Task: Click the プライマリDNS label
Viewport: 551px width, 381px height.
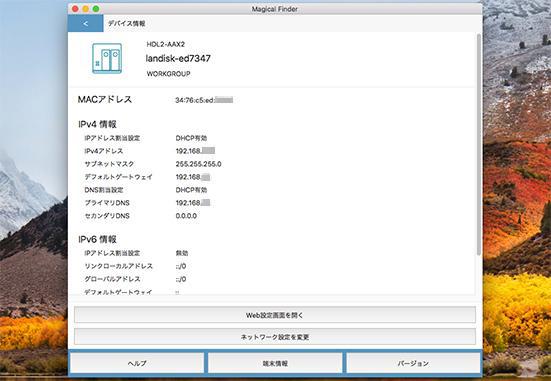Action: click(x=107, y=203)
